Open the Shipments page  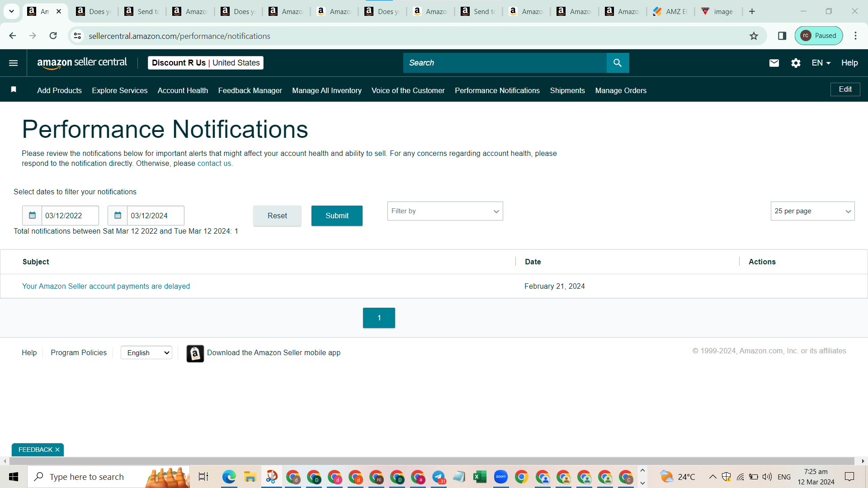[567, 90]
